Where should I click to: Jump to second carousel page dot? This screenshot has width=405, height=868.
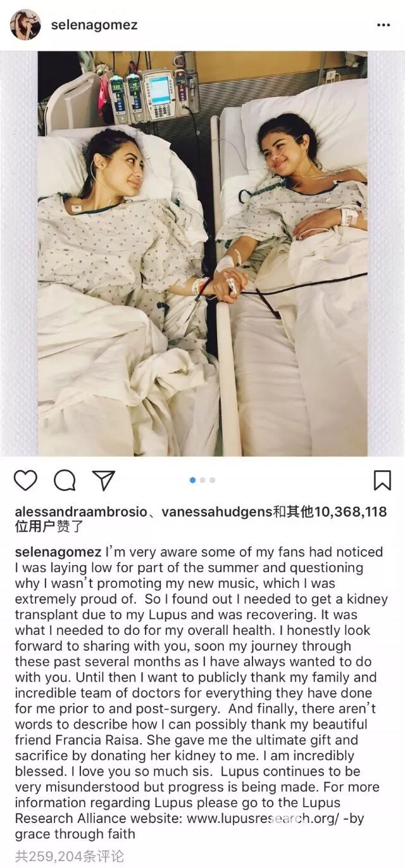coord(202,480)
